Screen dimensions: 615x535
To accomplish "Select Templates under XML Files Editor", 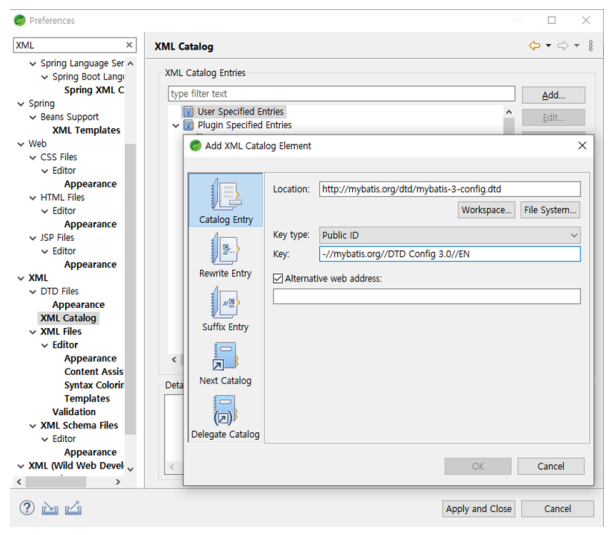I will [x=87, y=399].
